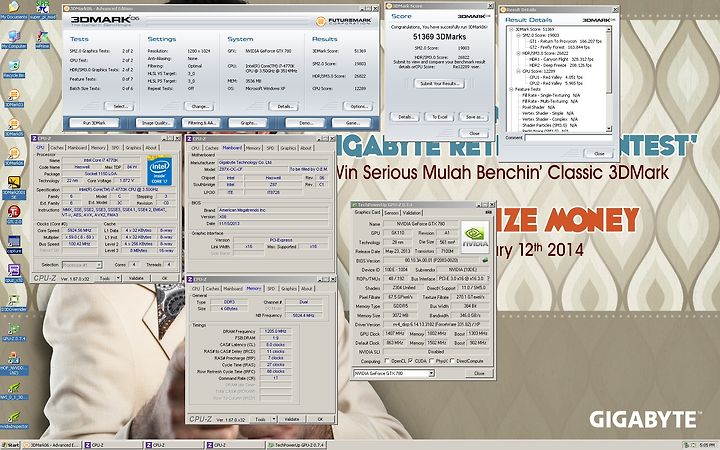Click the Save as... button in the Score window
Image resolution: width=720 pixels, height=450 pixels.
pyautogui.click(x=474, y=117)
